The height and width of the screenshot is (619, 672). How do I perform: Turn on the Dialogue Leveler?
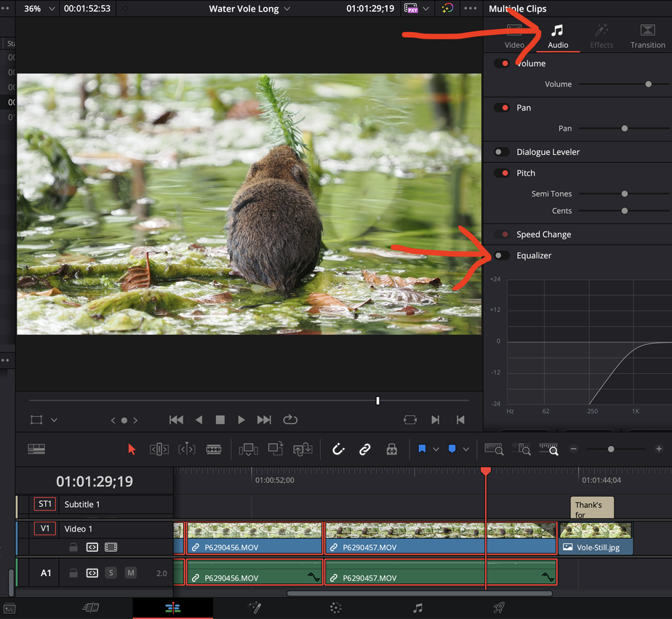(x=501, y=152)
